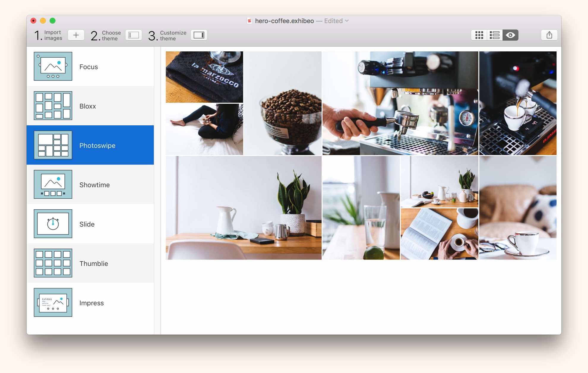Switch to list view mode
The height and width of the screenshot is (373, 588).
(x=494, y=35)
